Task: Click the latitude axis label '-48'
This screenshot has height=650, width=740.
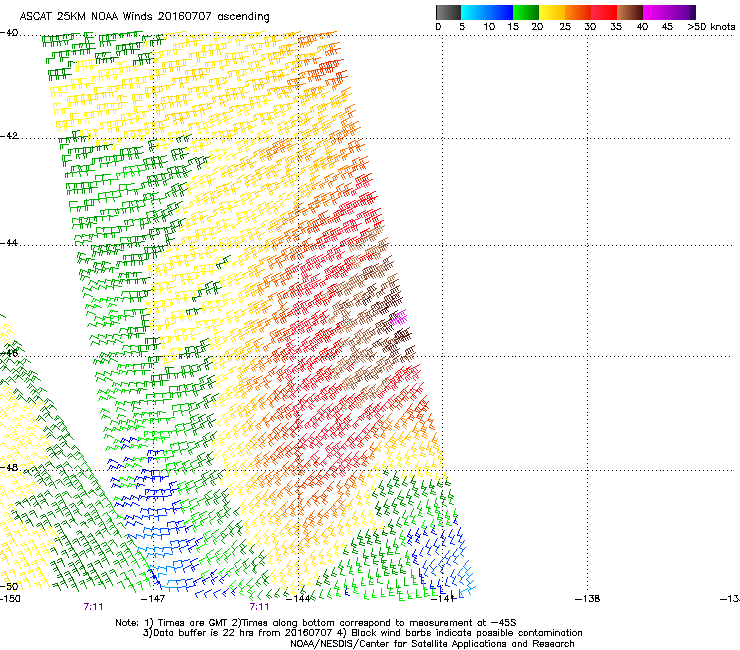Action: pyautogui.click(x=9, y=467)
